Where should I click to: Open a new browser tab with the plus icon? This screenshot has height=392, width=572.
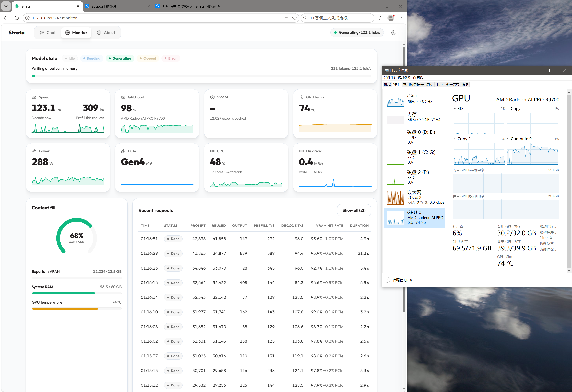tap(230, 6)
